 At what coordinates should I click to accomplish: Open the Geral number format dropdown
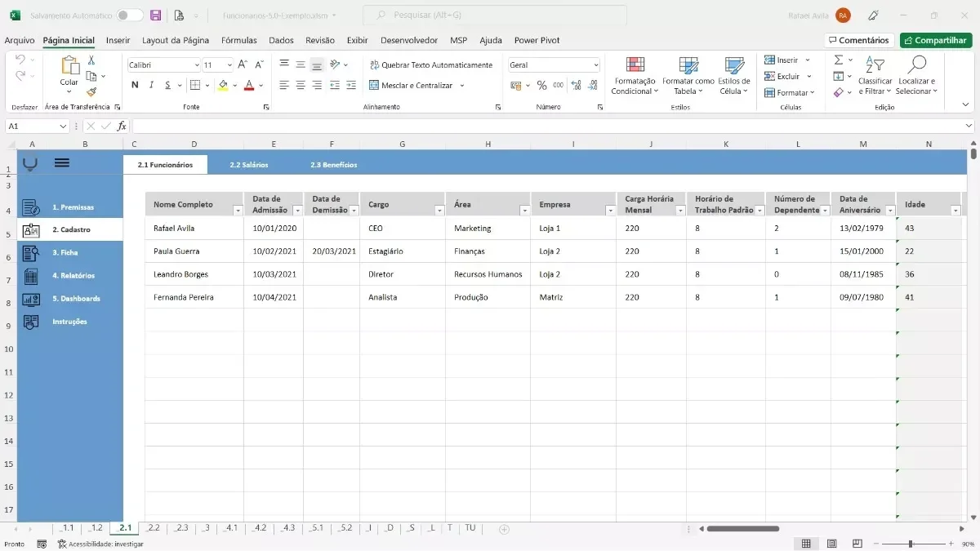tap(596, 65)
